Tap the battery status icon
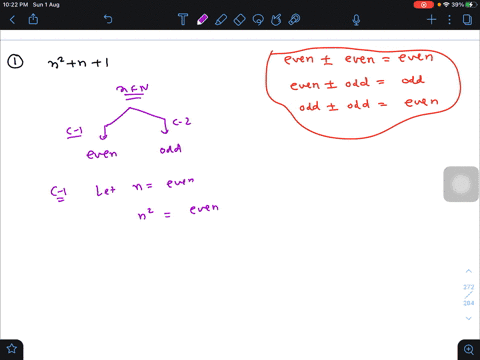 tap(470, 5)
